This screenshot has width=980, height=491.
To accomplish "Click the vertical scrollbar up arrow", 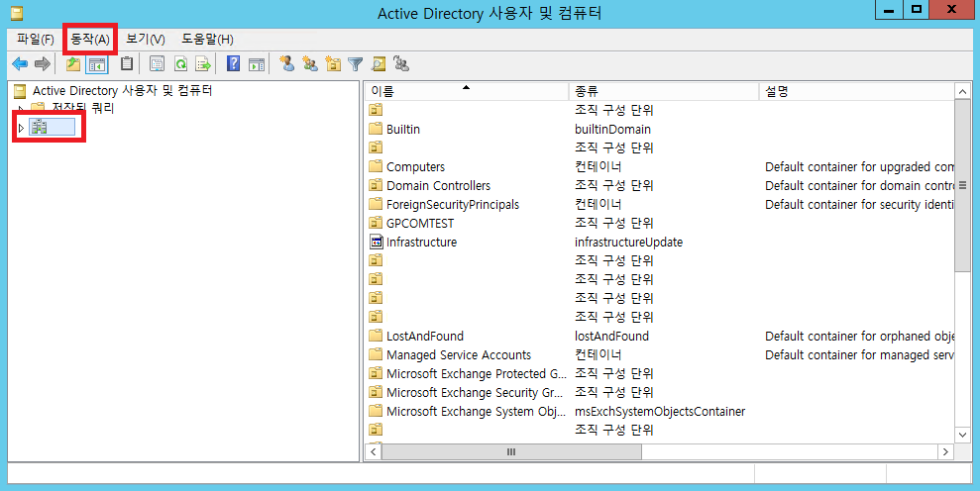I will pos(962,92).
